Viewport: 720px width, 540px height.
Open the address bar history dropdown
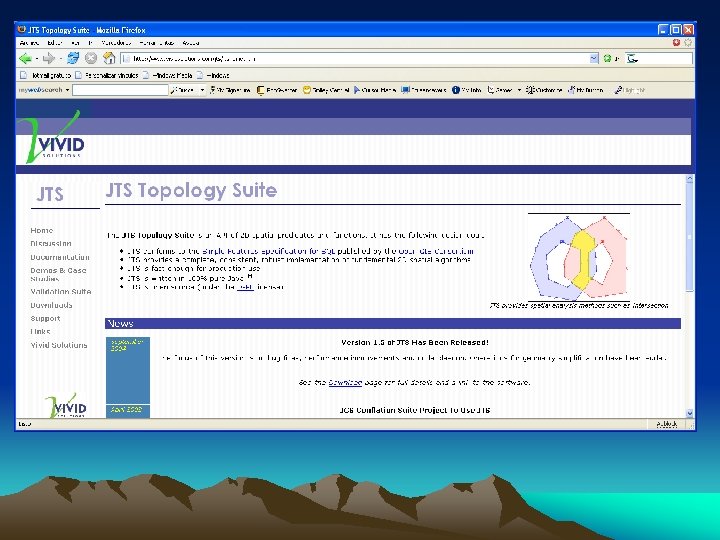[594, 58]
